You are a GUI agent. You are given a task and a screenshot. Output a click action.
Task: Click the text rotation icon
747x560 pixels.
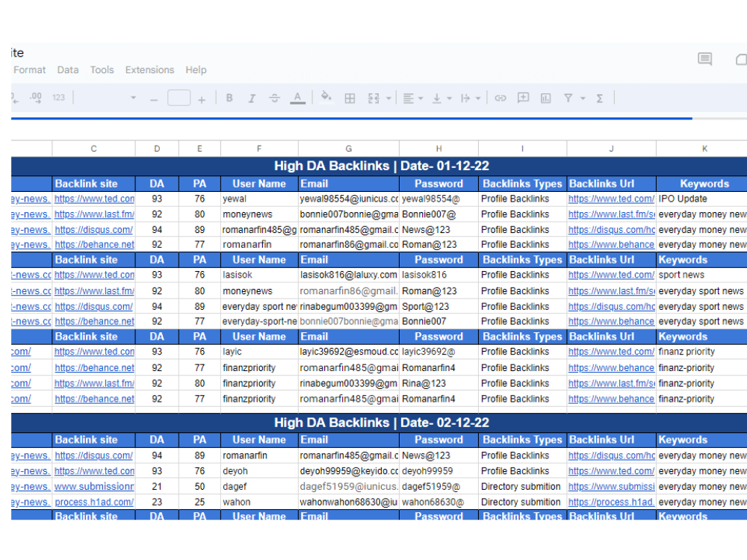tap(465, 99)
